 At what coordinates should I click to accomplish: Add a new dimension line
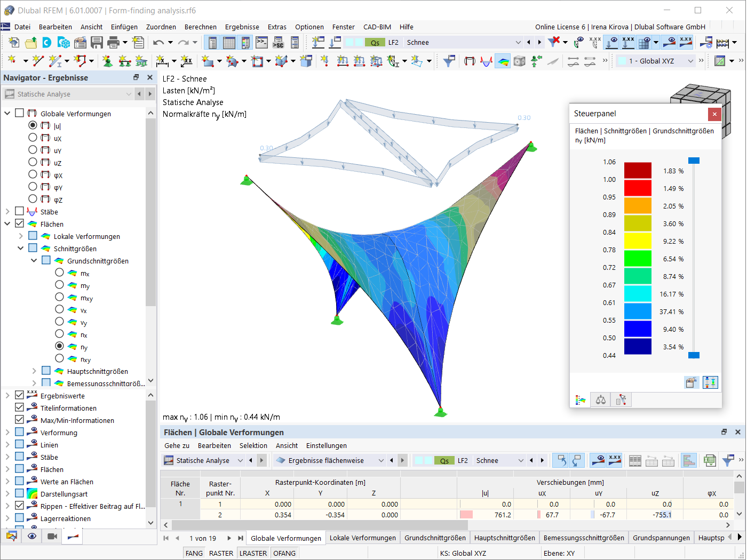(x=162, y=61)
